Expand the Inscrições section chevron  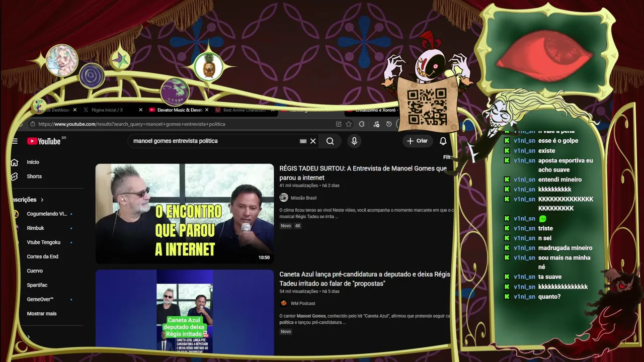[x=42, y=200]
